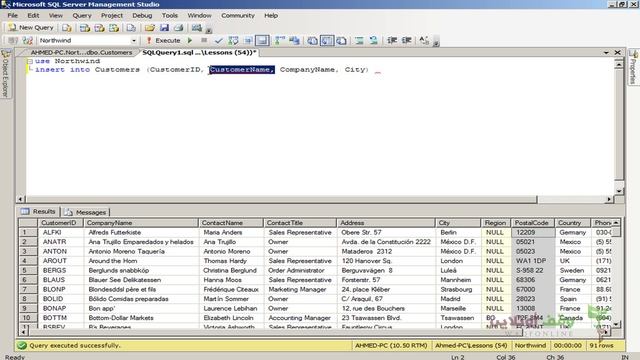Screen dimensions: 640x360
Task: Uncomment the selected lines
Action: coord(373,40)
